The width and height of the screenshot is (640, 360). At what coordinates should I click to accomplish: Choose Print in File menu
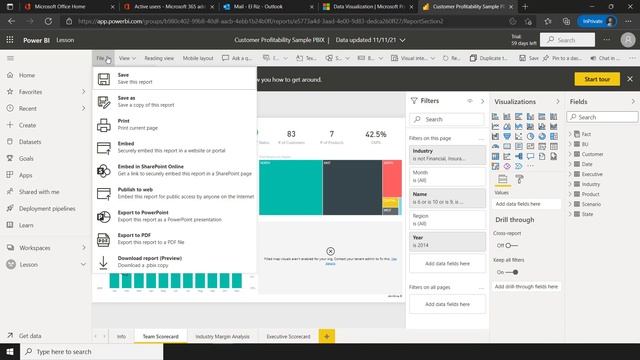click(175, 124)
